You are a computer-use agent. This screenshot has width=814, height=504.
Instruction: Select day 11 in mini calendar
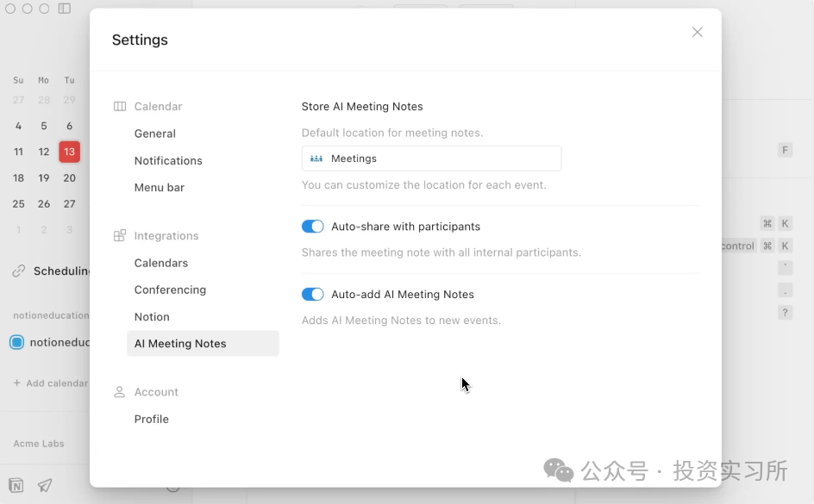pos(18,152)
